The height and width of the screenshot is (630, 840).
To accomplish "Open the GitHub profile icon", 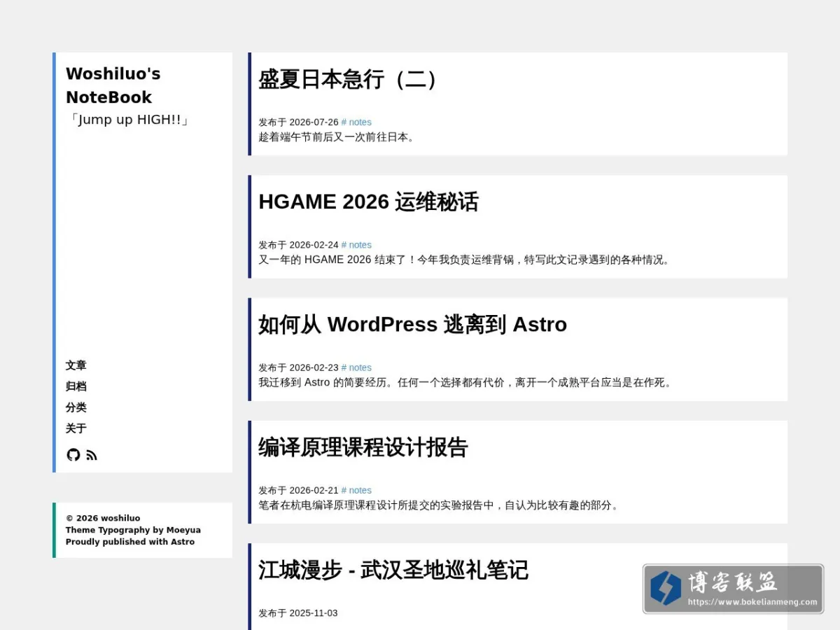I will coord(73,455).
